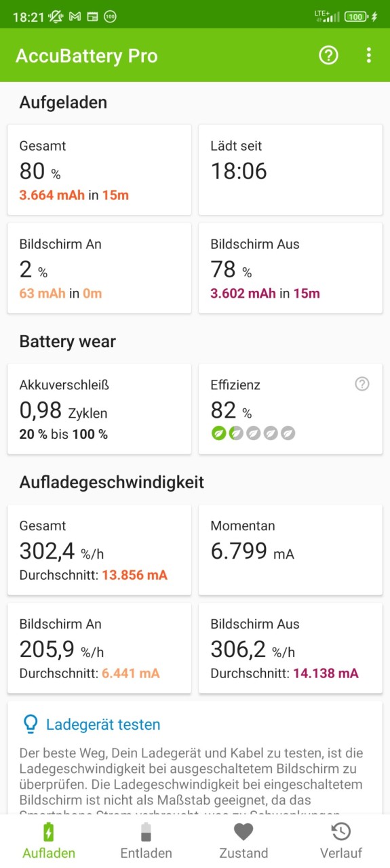Tap the Aufladen battery charging icon

coord(49,832)
